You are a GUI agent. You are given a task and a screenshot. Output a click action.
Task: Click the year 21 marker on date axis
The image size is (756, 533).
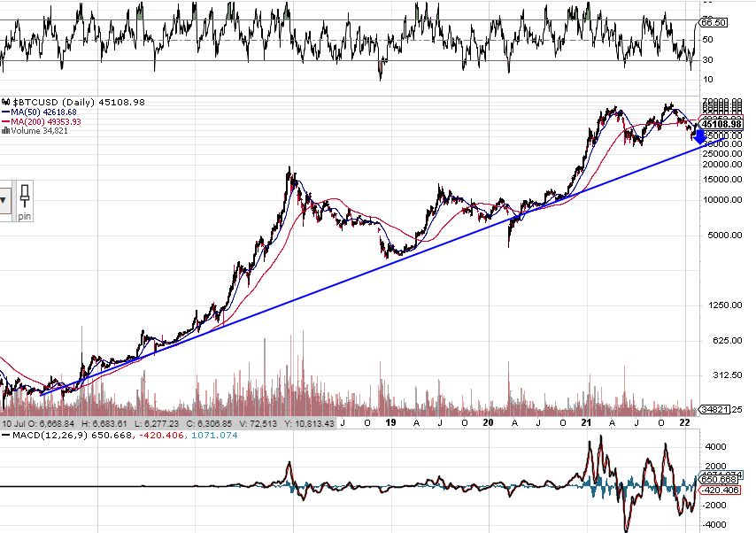click(586, 422)
